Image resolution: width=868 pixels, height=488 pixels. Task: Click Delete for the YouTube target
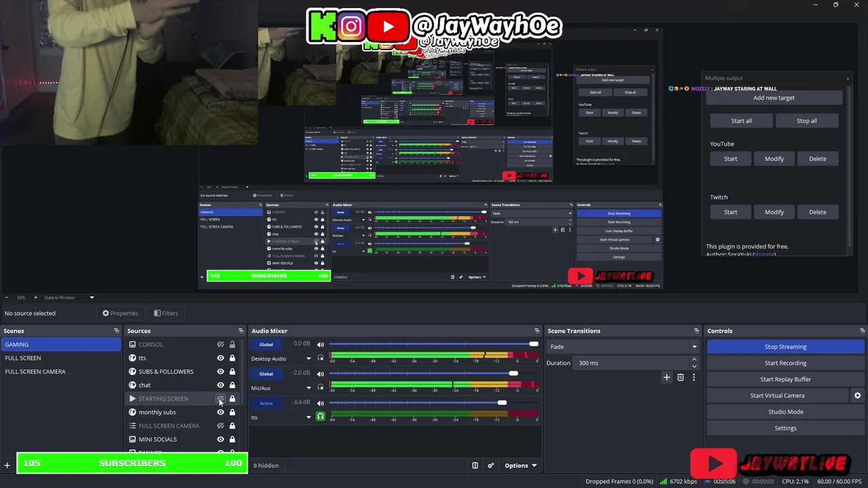(817, 159)
